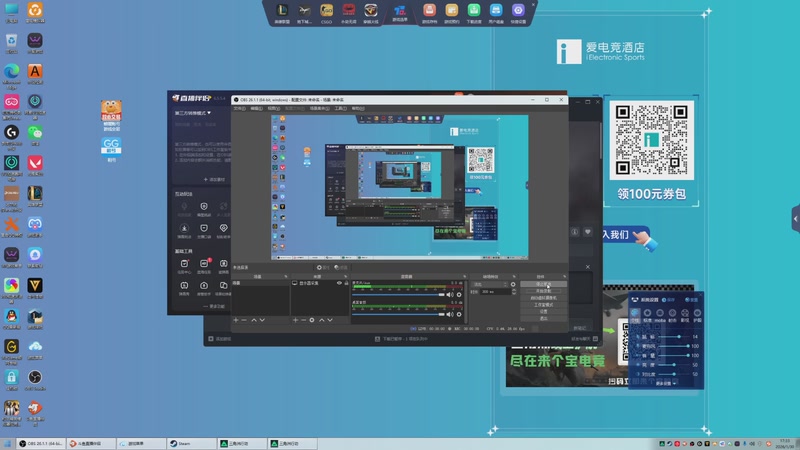Launch League of Legends from the top game dock
This screenshot has height=450, width=800.
click(x=282, y=10)
